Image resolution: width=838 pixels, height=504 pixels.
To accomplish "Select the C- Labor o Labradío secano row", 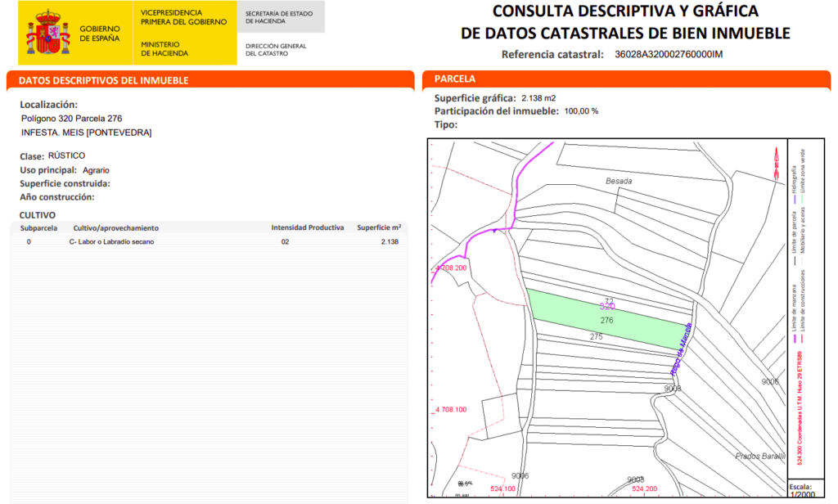I will tap(209, 242).
